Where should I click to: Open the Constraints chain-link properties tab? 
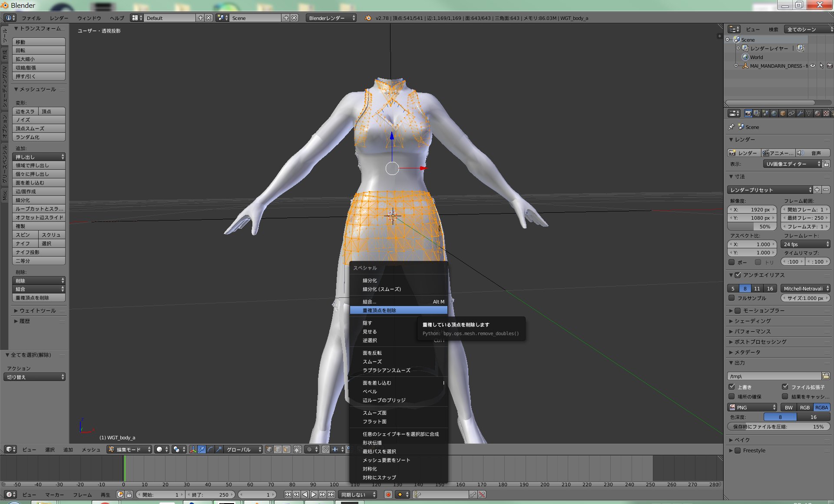point(791,113)
